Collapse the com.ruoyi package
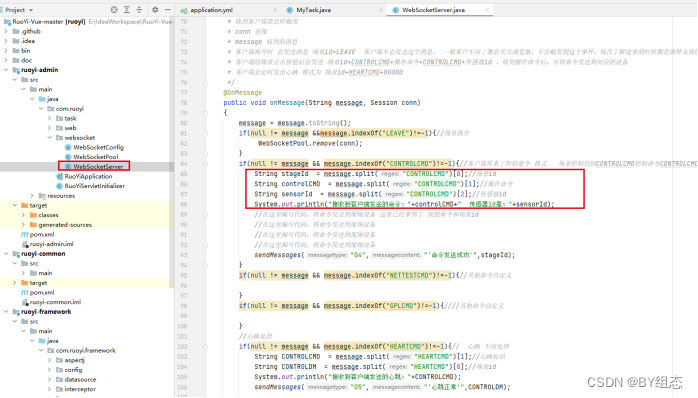This screenshot has height=398, width=698. click(41, 109)
